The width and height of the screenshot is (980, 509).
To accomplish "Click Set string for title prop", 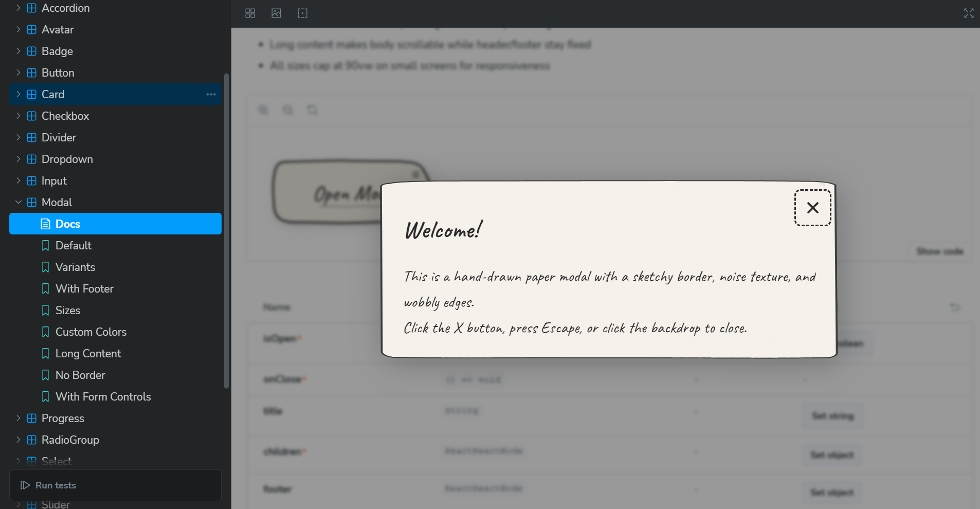I will point(833,416).
